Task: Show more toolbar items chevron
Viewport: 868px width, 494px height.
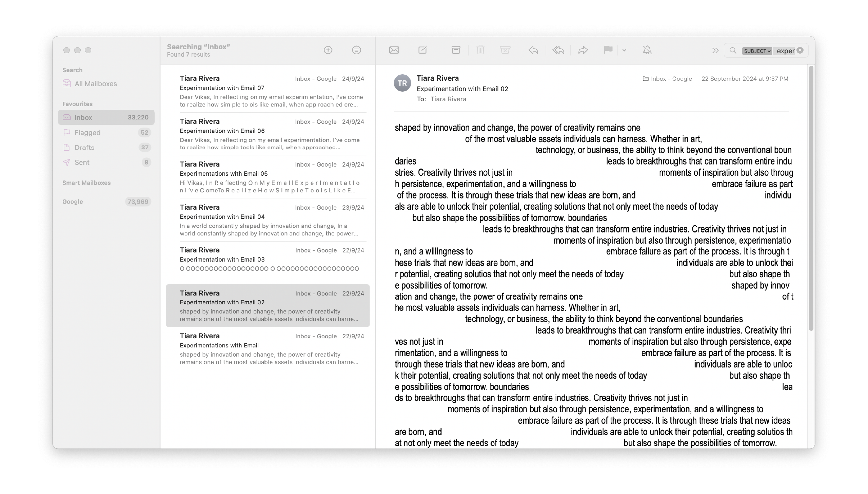Action: pyautogui.click(x=715, y=51)
